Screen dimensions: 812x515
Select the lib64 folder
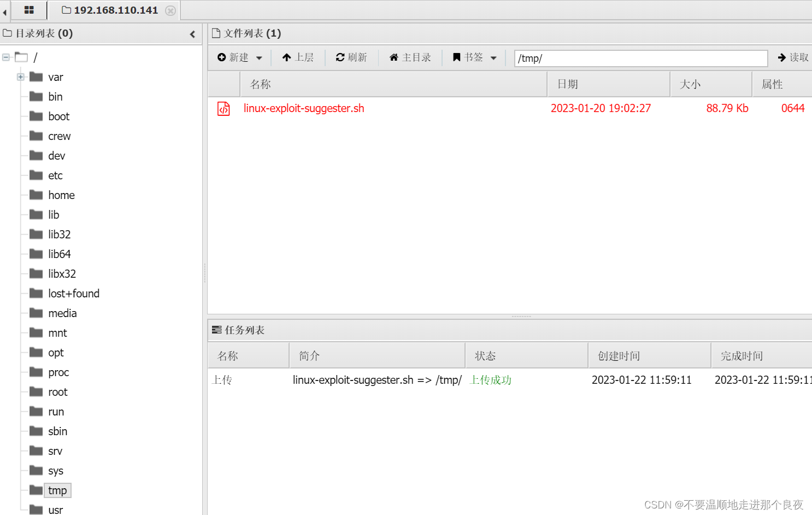(59, 254)
